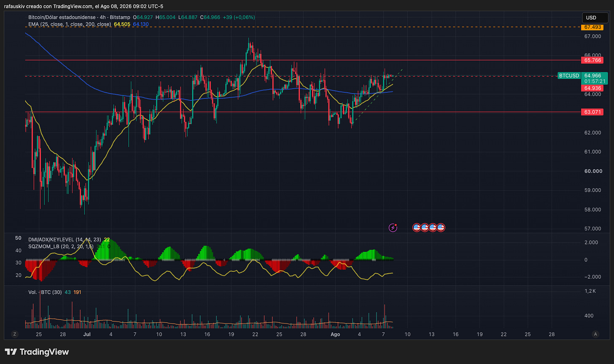Screen dimensions: 614x364
Task: Click the 67.000 price axis label
Action: click(592, 37)
